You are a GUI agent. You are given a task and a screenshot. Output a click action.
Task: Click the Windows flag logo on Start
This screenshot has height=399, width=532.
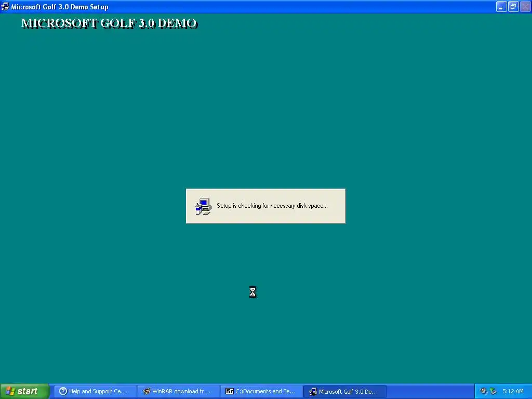coord(10,391)
